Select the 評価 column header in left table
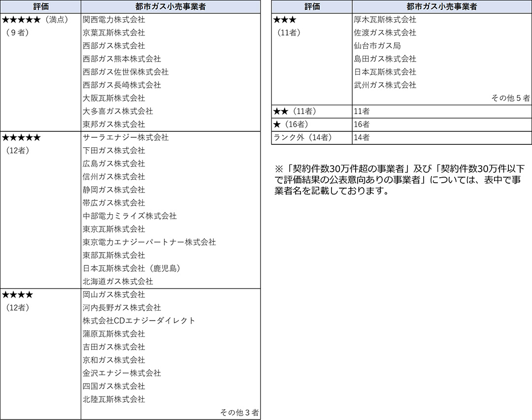The height and width of the screenshot is (420, 532). [x=40, y=7]
